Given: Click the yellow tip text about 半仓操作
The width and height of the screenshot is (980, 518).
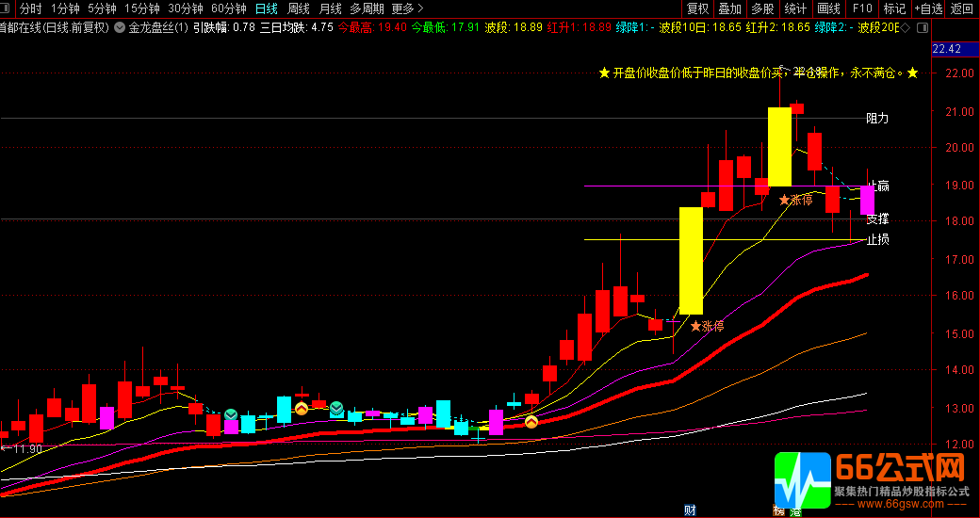Looking at the screenshot, I should (759, 73).
